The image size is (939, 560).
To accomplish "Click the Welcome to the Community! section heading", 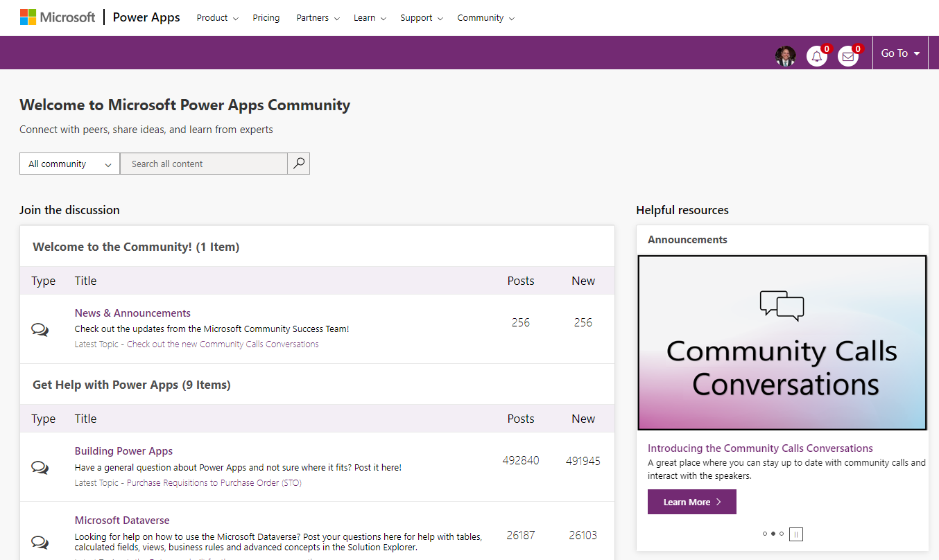I will (136, 247).
